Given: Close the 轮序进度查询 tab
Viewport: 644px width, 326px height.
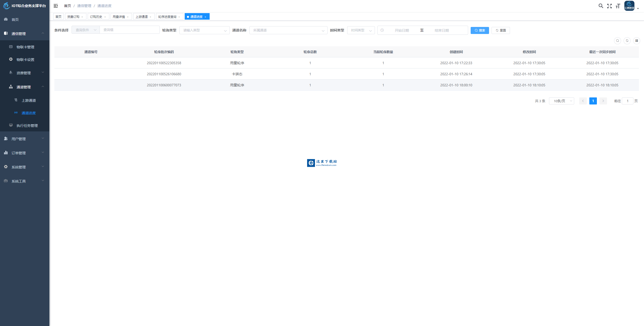Looking at the screenshot, I should pos(179,17).
